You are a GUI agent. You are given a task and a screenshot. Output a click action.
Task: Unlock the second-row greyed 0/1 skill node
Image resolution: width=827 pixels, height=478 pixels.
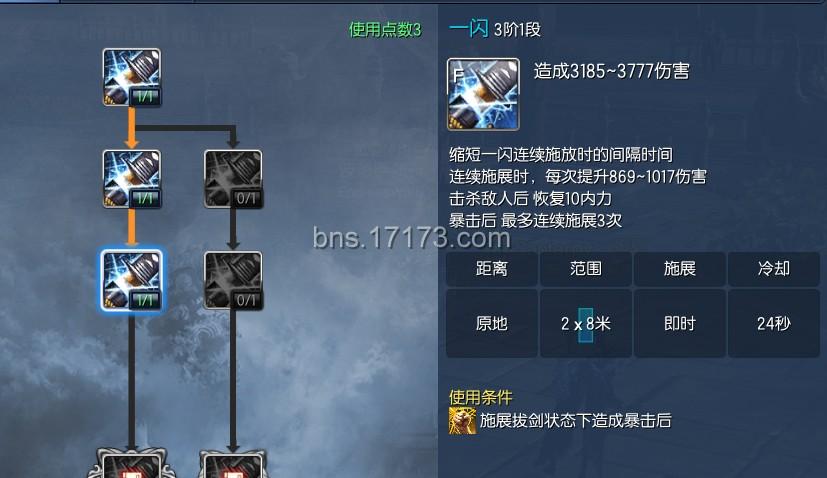tap(233, 179)
